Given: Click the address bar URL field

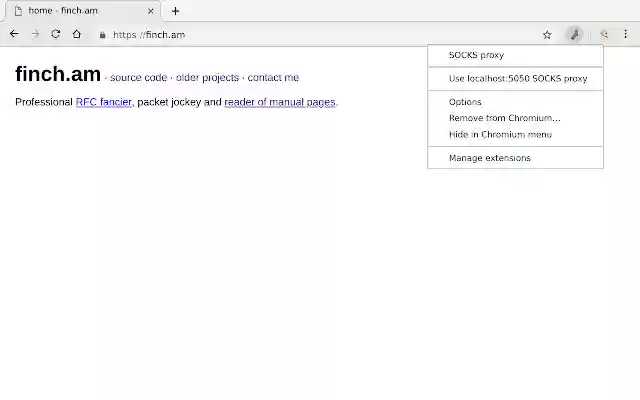Looking at the screenshot, I should tap(318, 35).
